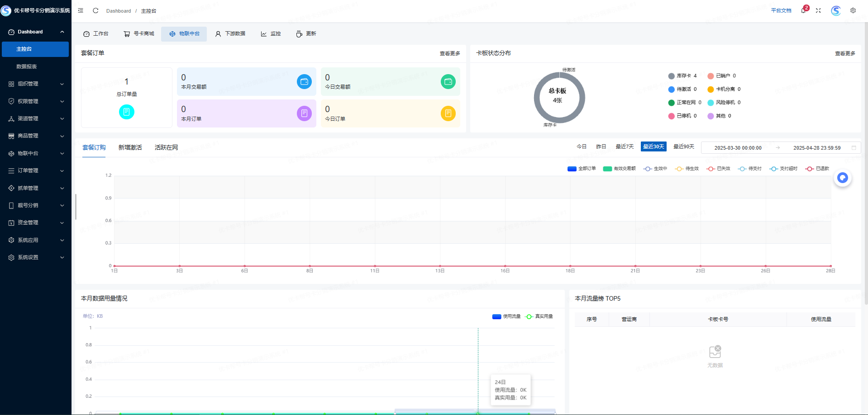Switch to 号卡商城 tab
This screenshot has height=415, width=868.
point(139,34)
